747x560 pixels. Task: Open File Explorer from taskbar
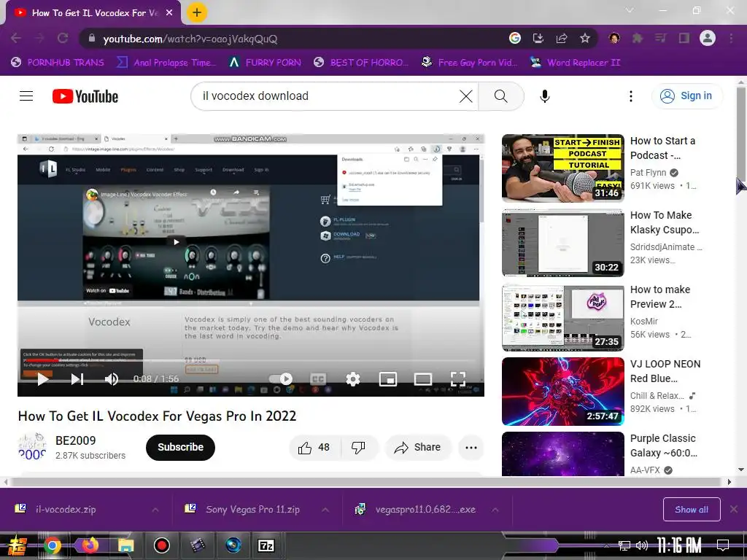coord(125,545)
